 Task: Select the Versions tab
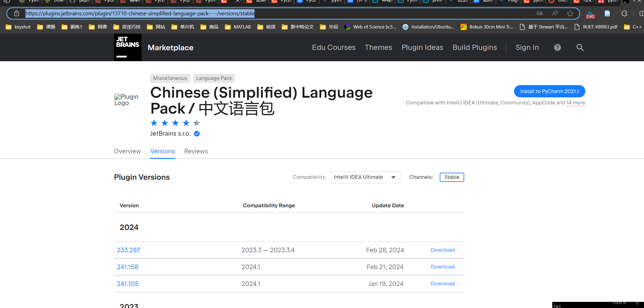click(162, 151)
